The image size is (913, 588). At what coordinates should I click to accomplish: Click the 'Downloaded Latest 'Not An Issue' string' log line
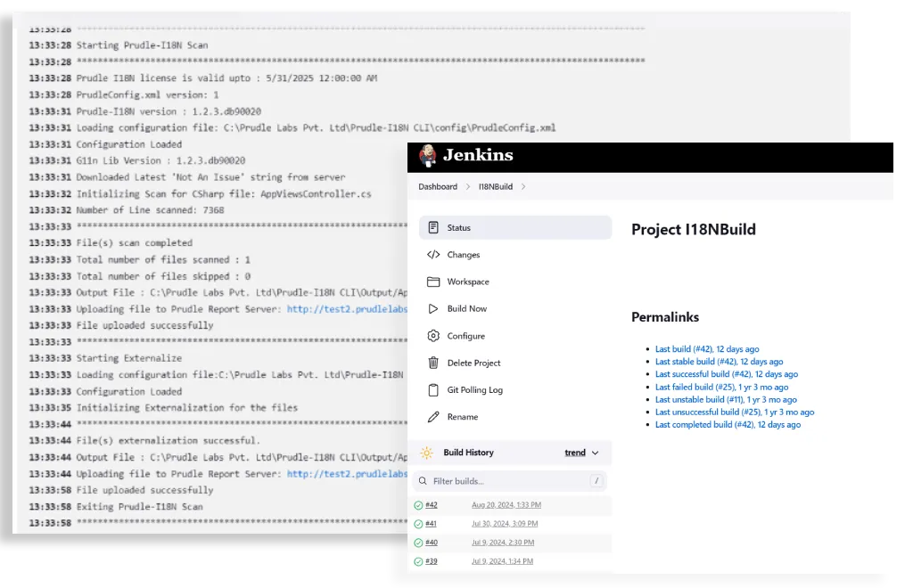[210, 176]
